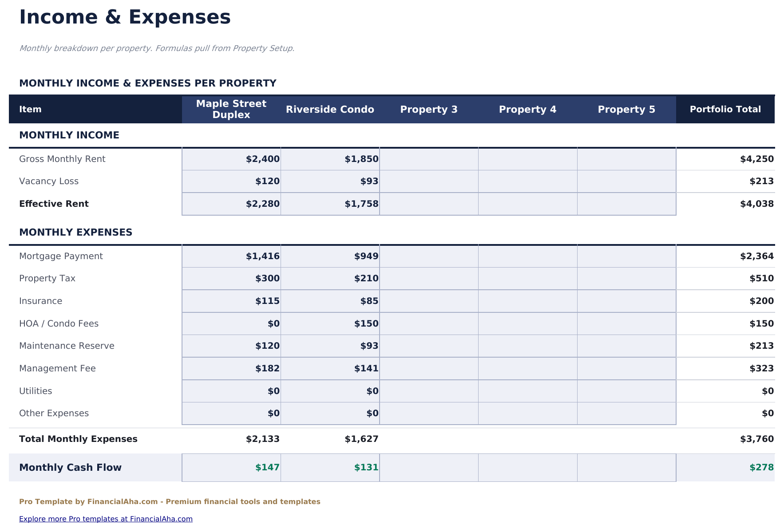Click the Effective Rent row label
The height and width of the screenshot is (532, 784).
(x=54, y=204)
